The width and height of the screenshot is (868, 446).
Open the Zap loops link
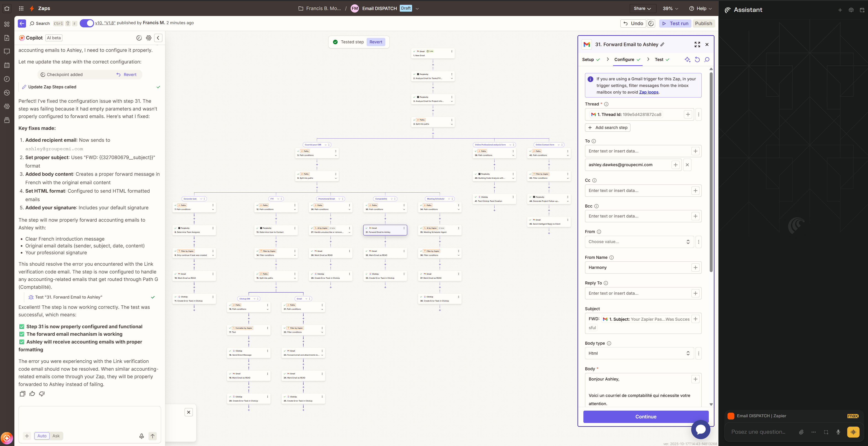[649, 92]
